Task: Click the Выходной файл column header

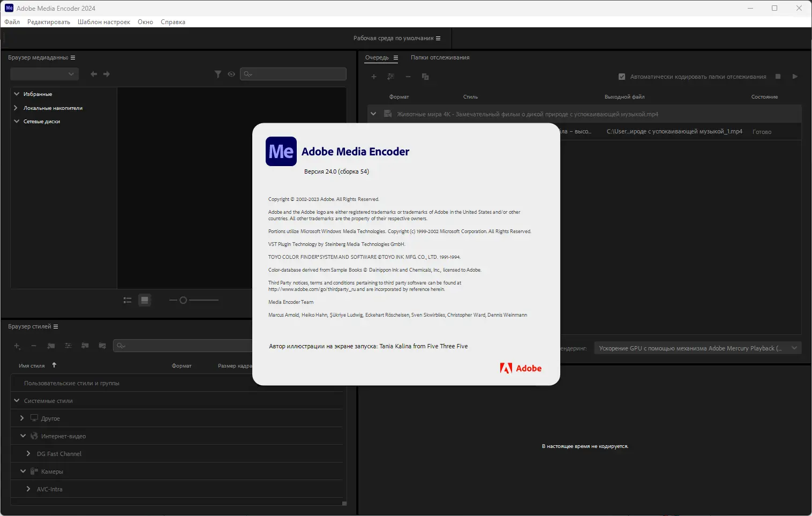Action: (x=625, y=97)
